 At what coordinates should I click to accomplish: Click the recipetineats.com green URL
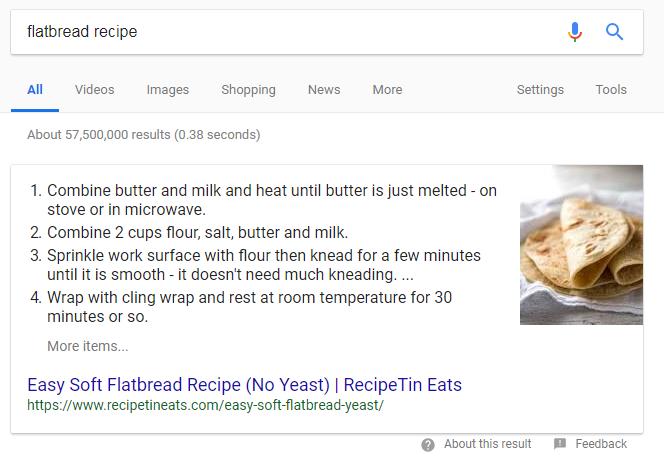[205, 405]
